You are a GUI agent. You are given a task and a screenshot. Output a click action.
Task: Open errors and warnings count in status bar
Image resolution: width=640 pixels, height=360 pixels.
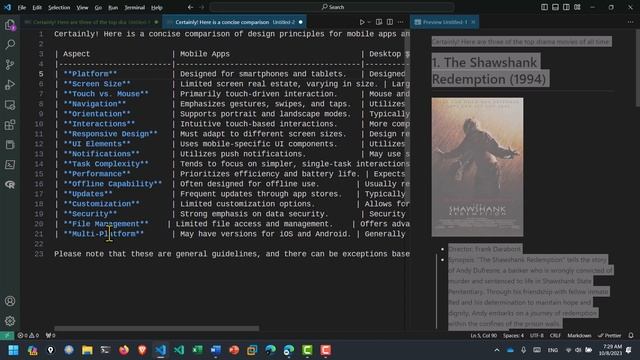pos(28,336)
